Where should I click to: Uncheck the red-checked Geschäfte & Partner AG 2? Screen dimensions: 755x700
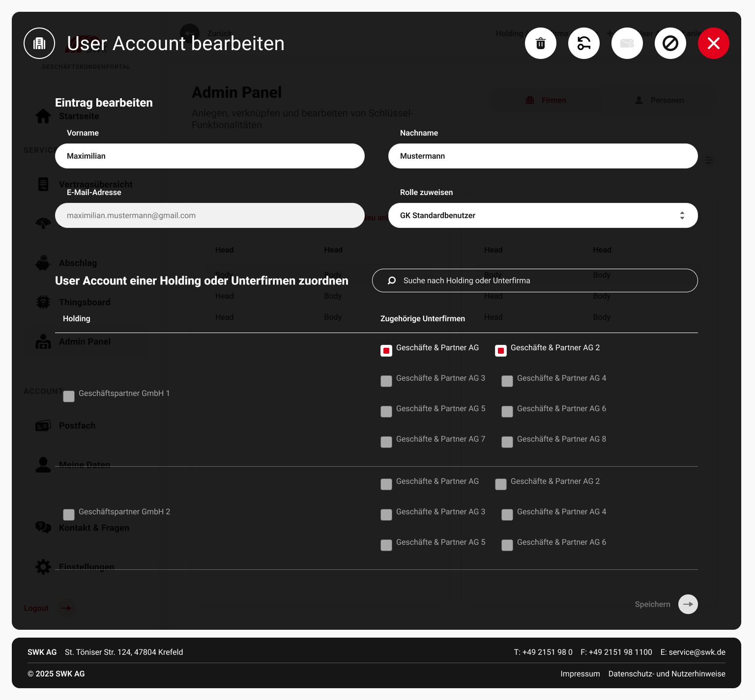[x=501, y=351]
